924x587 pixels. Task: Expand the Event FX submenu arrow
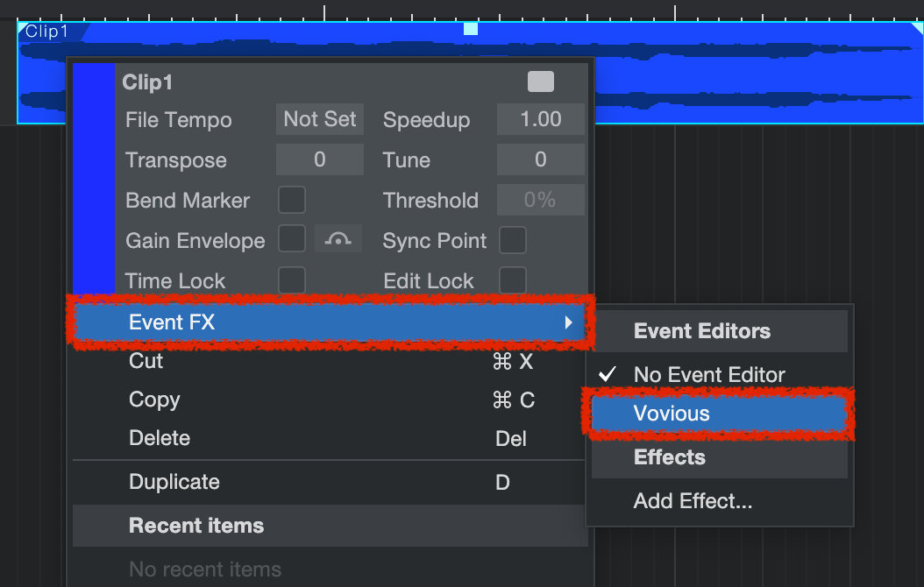click(569, 322)
